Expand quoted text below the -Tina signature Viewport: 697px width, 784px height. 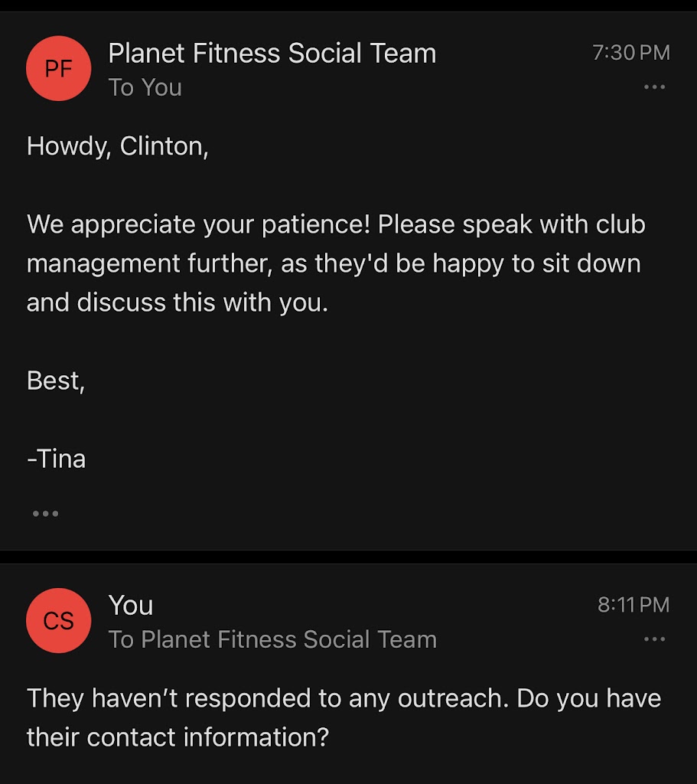45,514
